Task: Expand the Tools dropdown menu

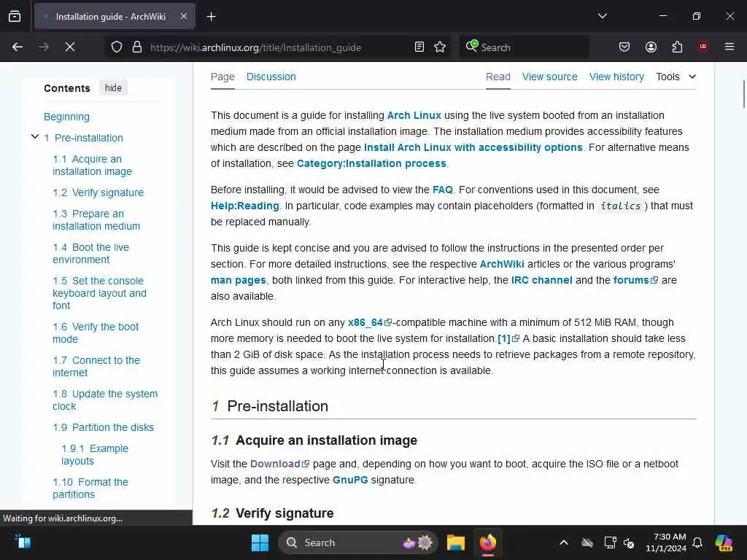Action: pos(676,77)
